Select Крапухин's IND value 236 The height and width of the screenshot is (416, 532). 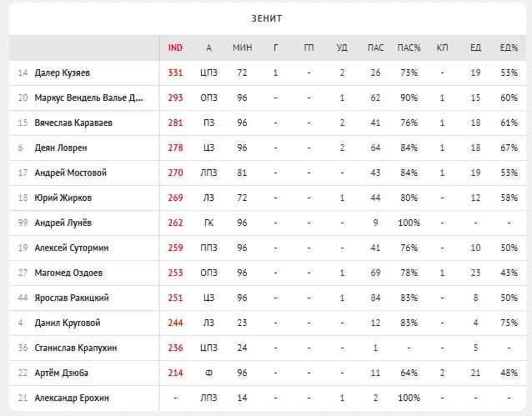coord(175,348)
